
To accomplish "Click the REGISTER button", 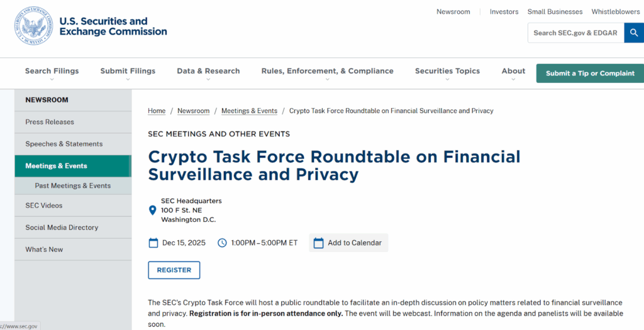I will coord(174,270).
